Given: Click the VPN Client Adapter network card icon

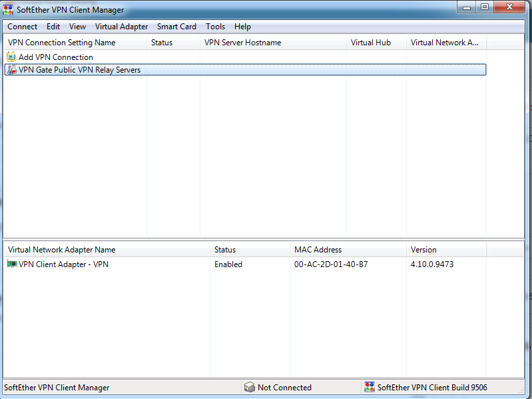Looking at the screenshot, I should (x=11, y=264).
